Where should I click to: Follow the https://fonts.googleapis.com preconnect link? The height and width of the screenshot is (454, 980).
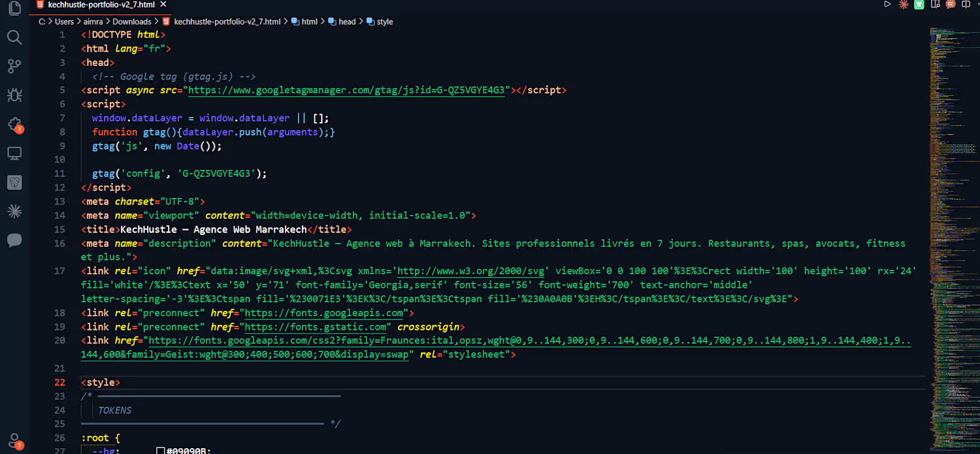pos(323,313)
